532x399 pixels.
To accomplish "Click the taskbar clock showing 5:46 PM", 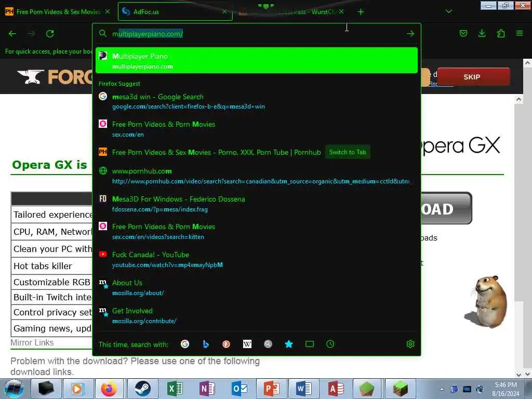I will (x=506, y=389).
